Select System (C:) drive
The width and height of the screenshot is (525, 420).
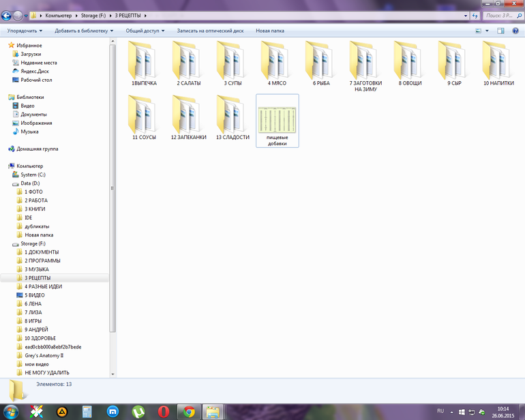[33, 175]
